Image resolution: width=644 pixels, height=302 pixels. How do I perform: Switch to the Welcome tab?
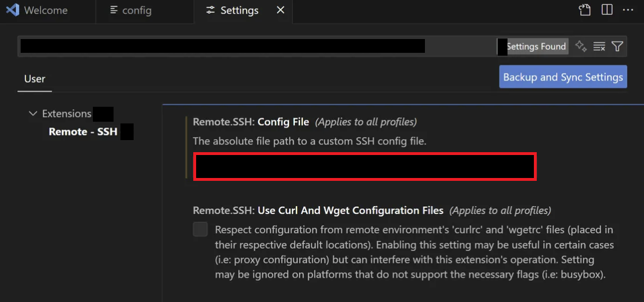(45, 10)
